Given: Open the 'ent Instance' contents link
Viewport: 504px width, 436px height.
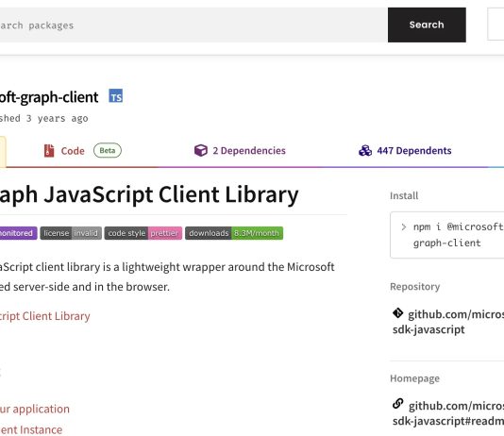Looking at the screenshot, I should pyautogui.click(x=31, y=429).
